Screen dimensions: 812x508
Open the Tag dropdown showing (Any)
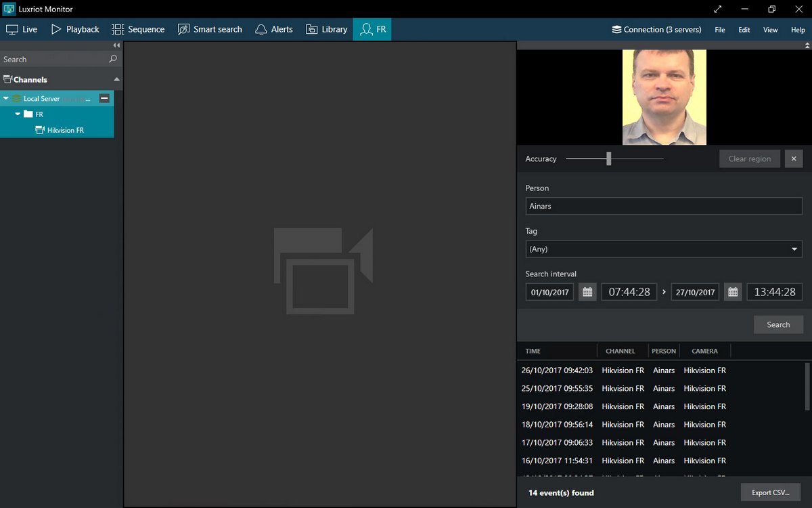point(664,249)
